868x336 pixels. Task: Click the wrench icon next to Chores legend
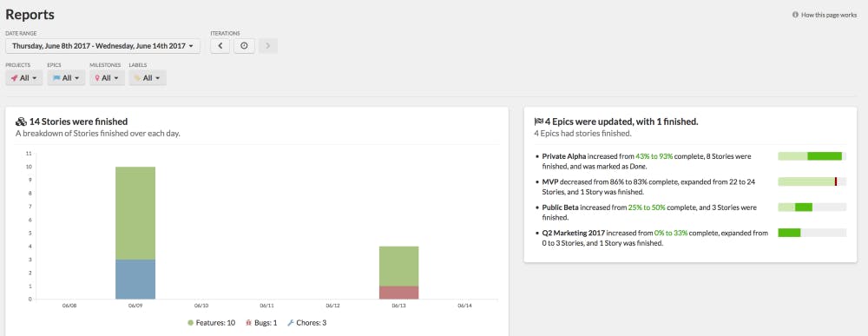pos(290,323)
